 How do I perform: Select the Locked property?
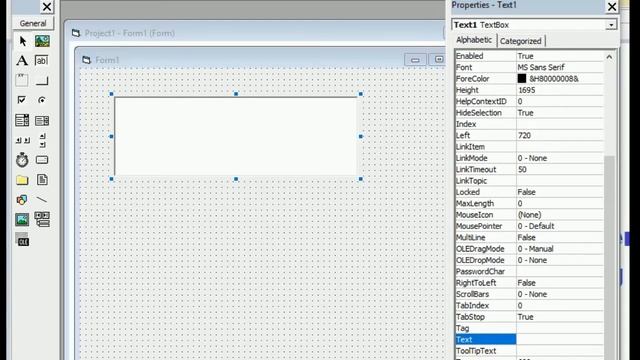(x=485, y=192)
